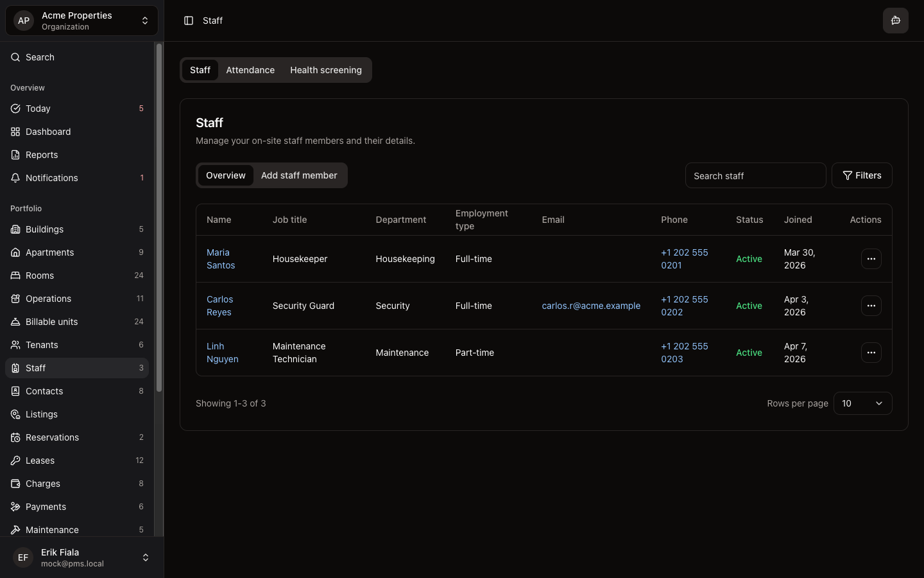Viewport: 924px width, 578px height.
Task: Open actions menu for Linh Nguyen
Action: point(871,353)
